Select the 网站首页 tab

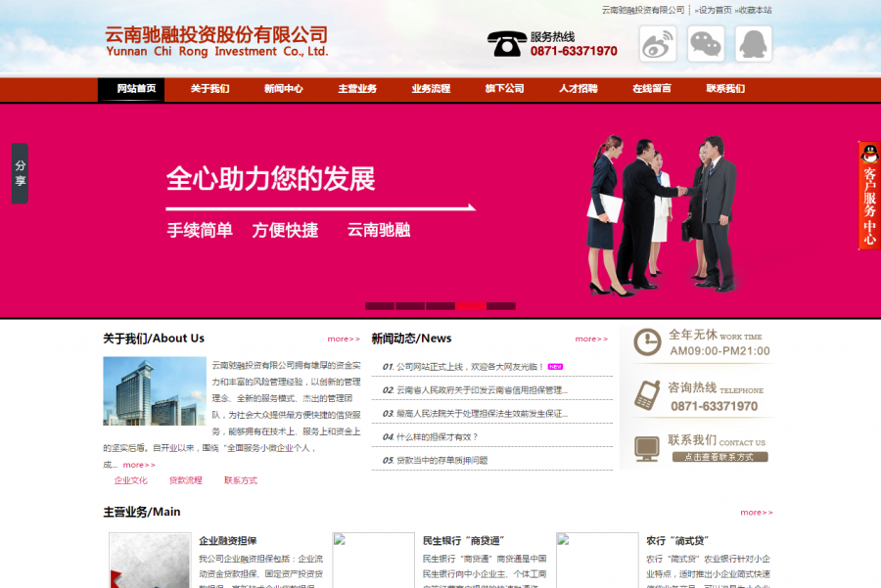pos(131,88)
